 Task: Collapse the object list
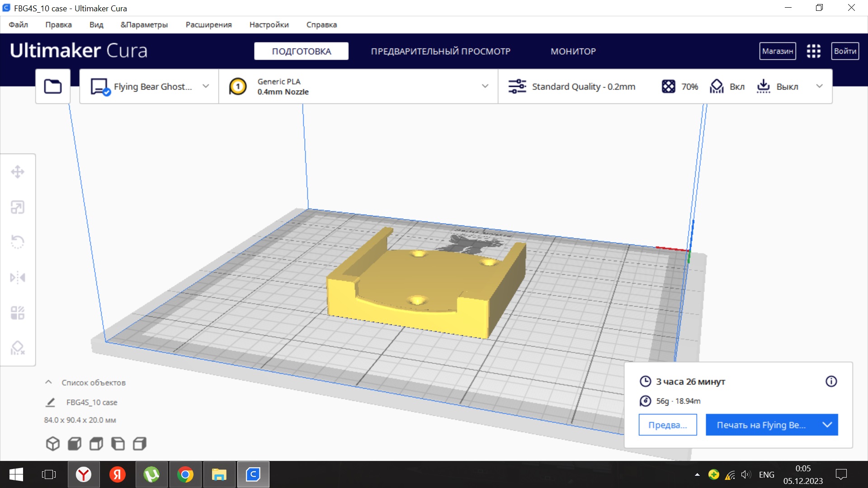[x=48, y=382]
